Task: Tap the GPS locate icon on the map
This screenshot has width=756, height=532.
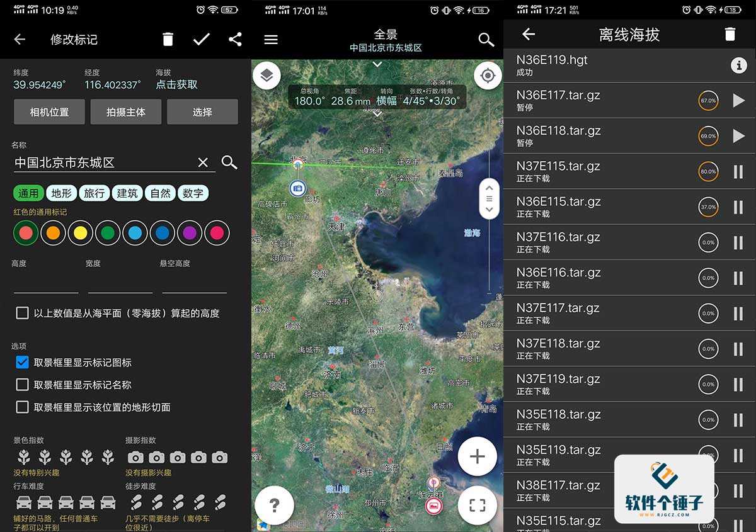Action: pos(486,75)
